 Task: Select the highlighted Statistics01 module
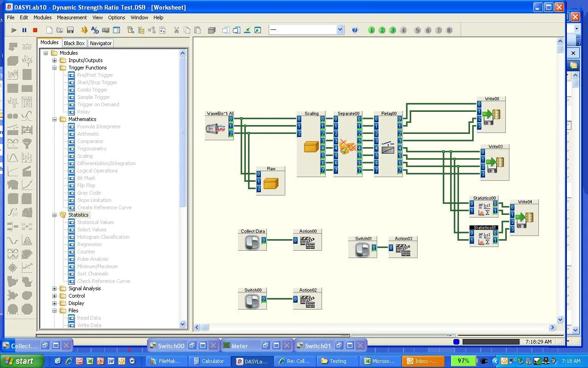[x=484, y=236]
